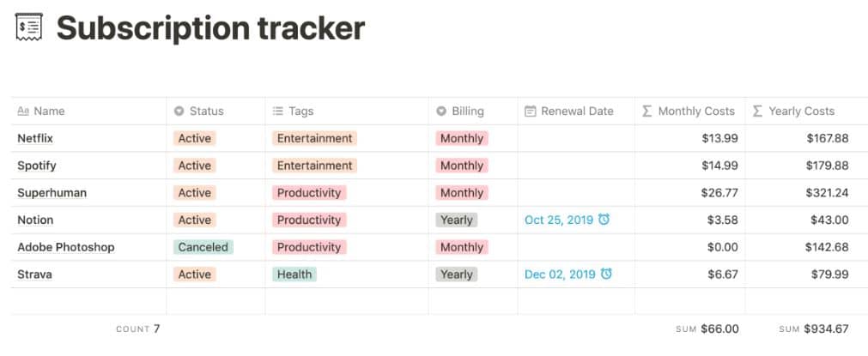Open the Monthly Costs column header menu
868x356 pixels.
click(x=689, y=112)
